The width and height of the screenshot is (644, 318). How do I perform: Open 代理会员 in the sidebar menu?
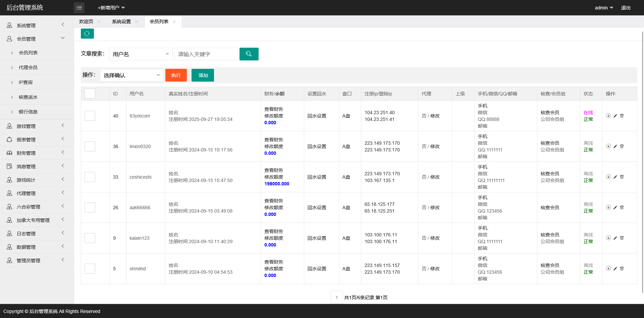tap(28, 67)
